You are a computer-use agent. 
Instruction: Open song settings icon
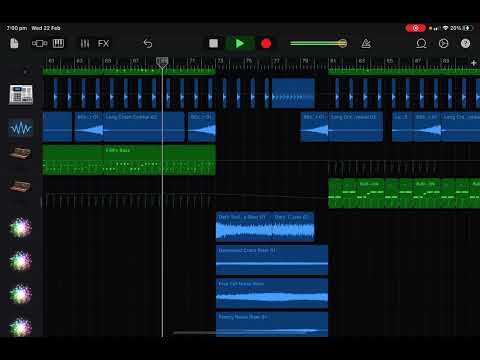tap(444, 43)
